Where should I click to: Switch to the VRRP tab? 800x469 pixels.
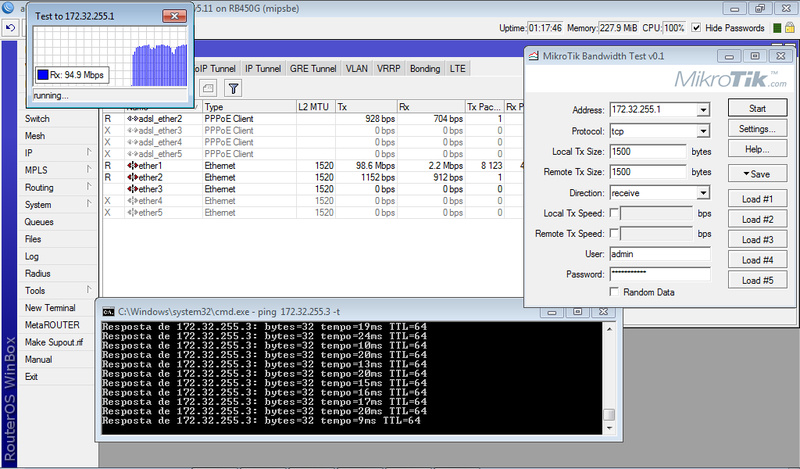pos(388,69)
